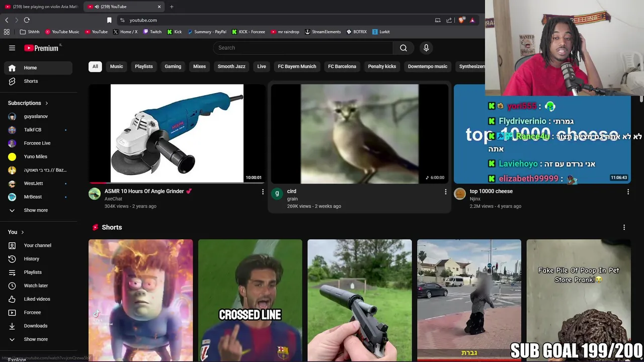Screen dimensions: 644x362
Task: Open Shhhh bookmark folder
Action: [x=30, y=32]
